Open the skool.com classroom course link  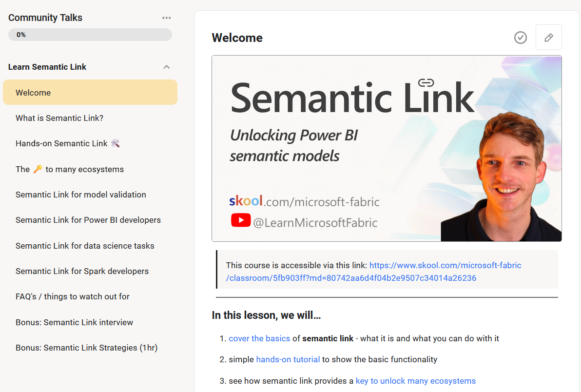coord(445,265)
